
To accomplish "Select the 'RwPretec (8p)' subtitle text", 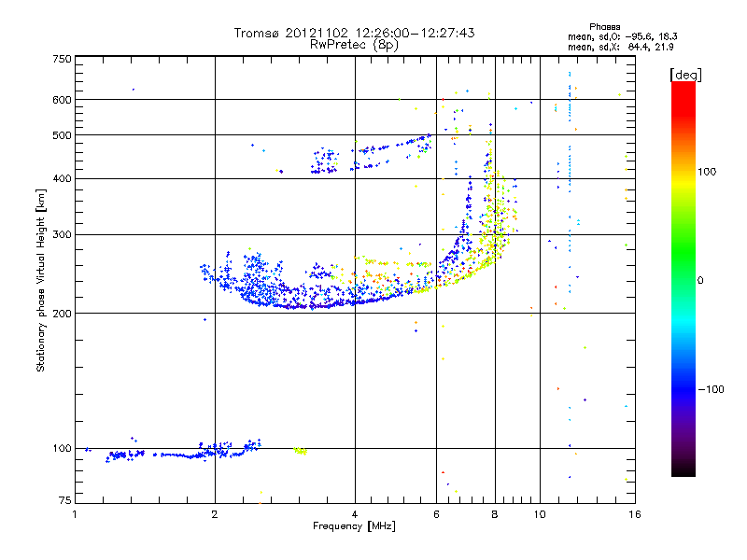I will point(354,45).
